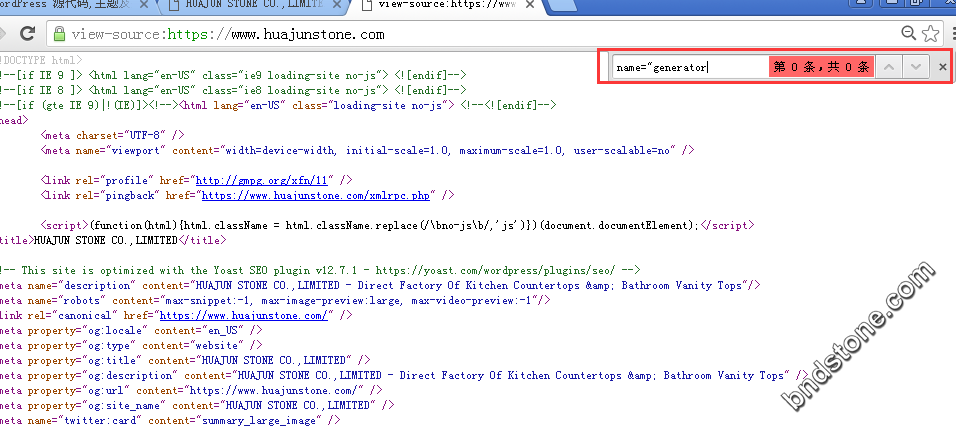Viewport: 956px width, 429px height.
Task: Open the zoom magnifier icon in address bar
Action: pyautogui.click(x=908, y=34)
